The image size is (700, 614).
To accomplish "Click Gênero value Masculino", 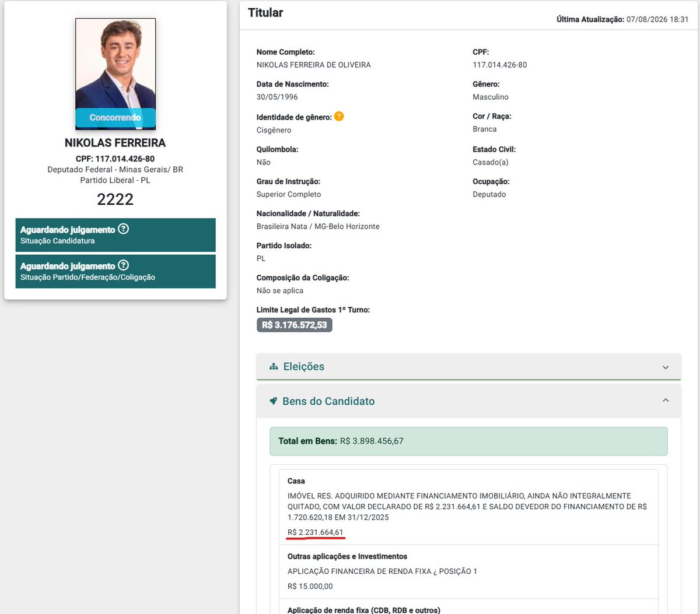I will [491, 97].
